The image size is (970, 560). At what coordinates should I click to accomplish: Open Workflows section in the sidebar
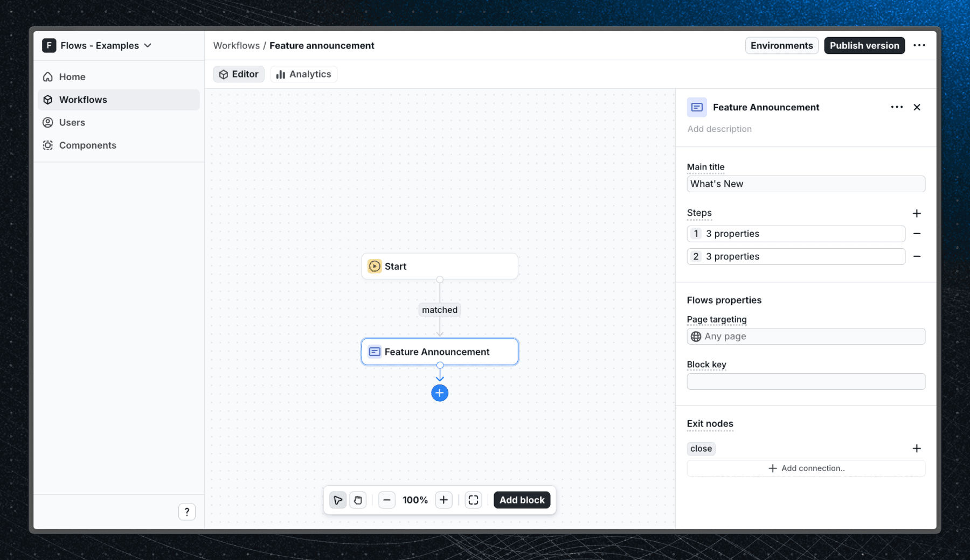(83, 99)
